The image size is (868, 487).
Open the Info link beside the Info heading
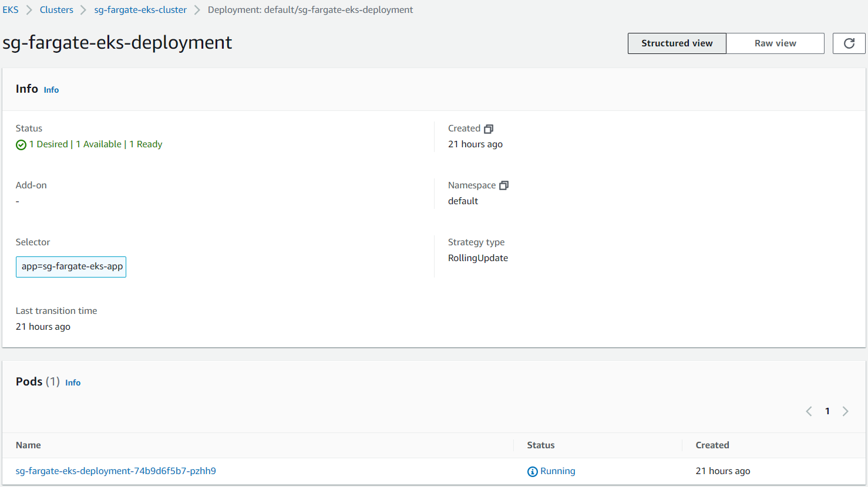tap(51, 90)
